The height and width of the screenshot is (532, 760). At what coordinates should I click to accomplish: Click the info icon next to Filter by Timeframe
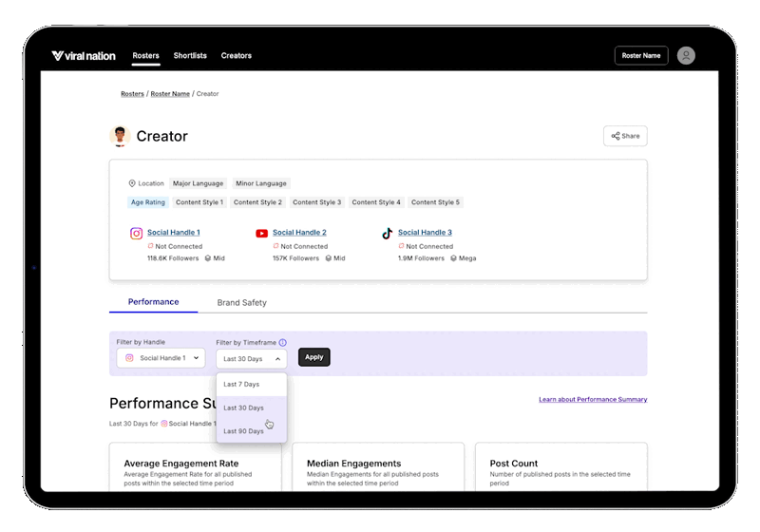[283, 342]
